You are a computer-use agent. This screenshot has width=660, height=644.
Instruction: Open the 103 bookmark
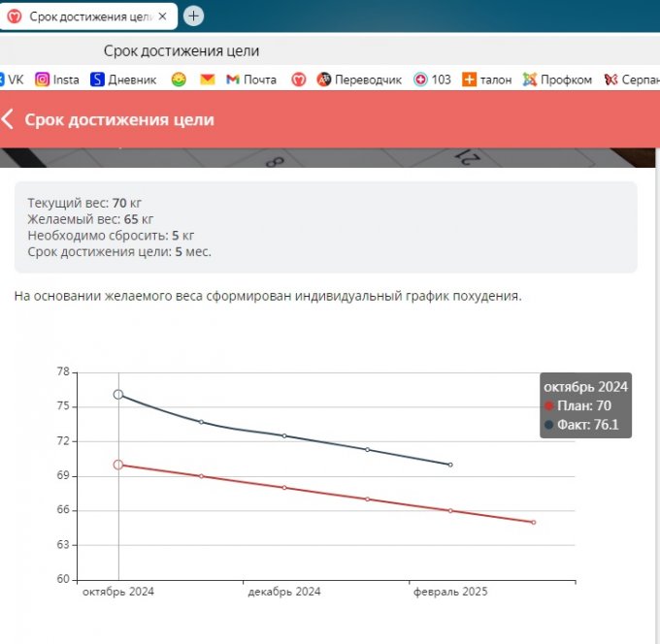pos(432,80)
